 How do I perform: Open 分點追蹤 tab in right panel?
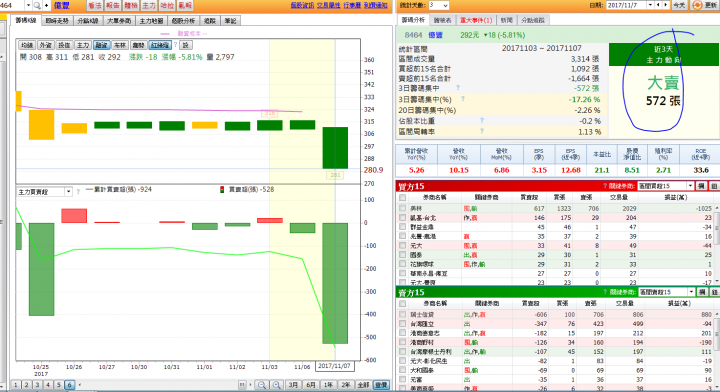[x=533, y=20]
